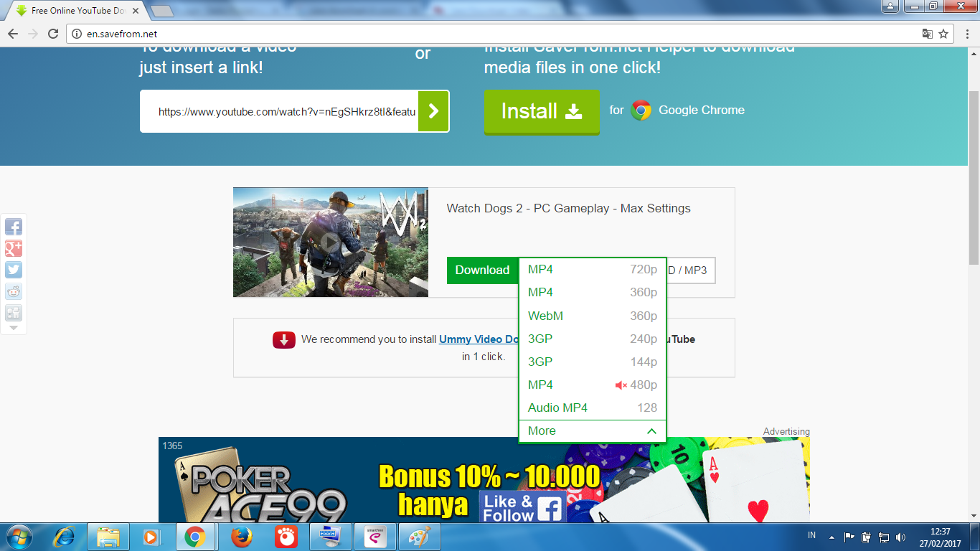Choose MP4 360p from the format list
980x551 pixels.
pyautogui.click(x=593, y=293)
